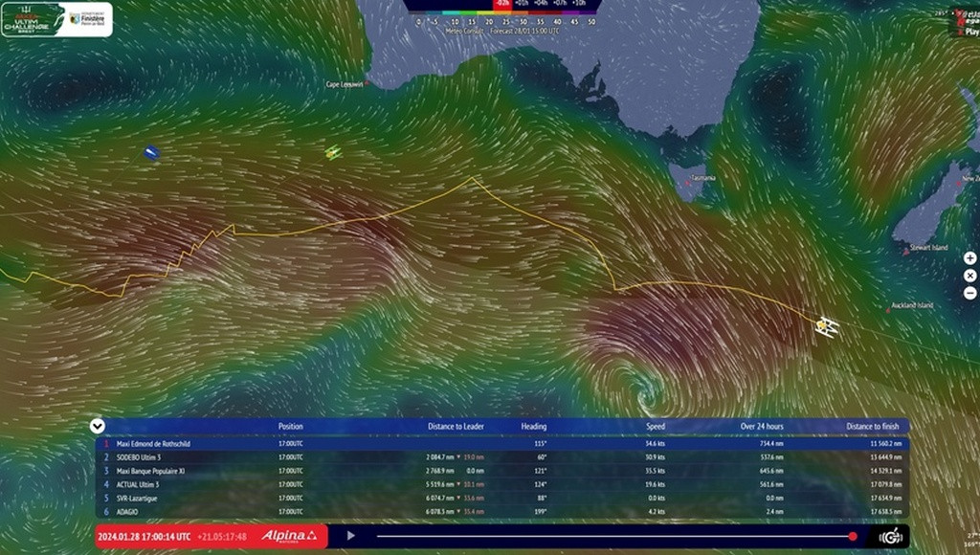The image size is (980, 555).
Task: Click the Geovoile logo icon
Action: coord(888,537)
